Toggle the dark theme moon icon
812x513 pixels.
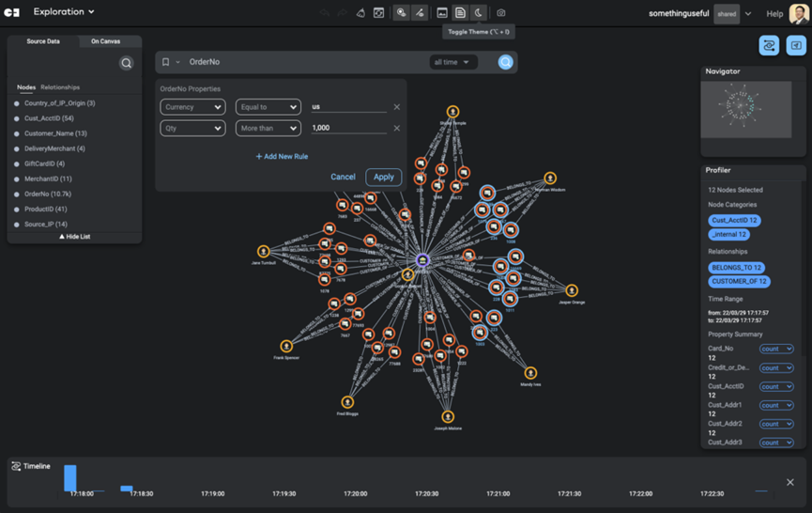pos(478,13)
